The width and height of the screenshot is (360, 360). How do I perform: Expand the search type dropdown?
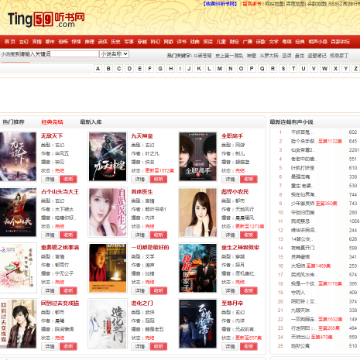pos(114,54)
